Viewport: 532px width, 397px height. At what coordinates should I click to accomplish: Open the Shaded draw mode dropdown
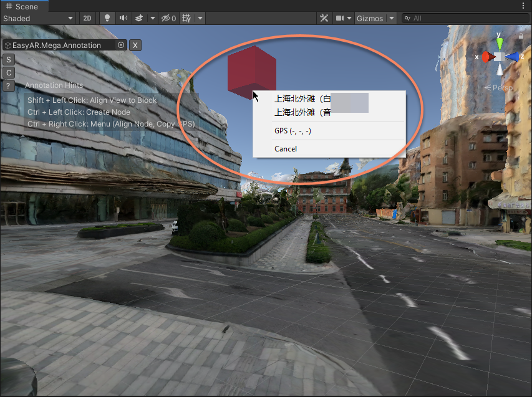tap(38, 18)
